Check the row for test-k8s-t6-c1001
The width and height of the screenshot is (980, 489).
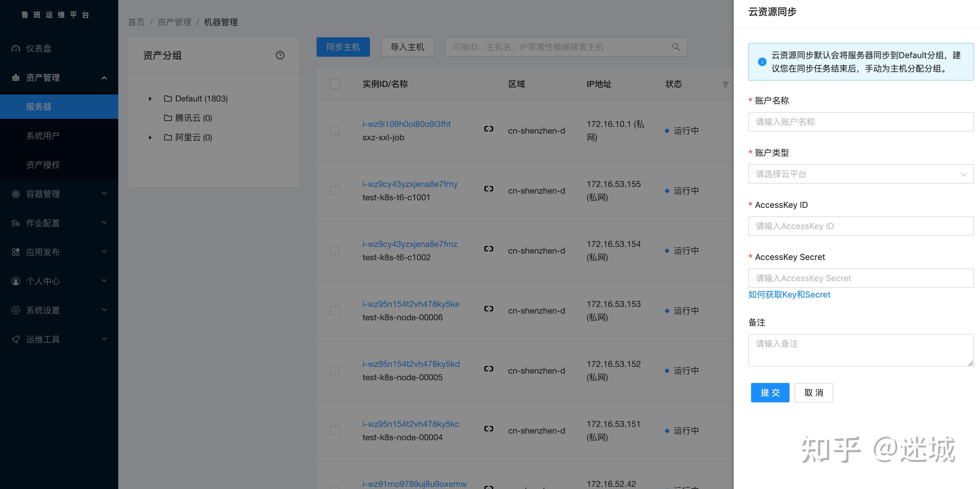[334, 191]
